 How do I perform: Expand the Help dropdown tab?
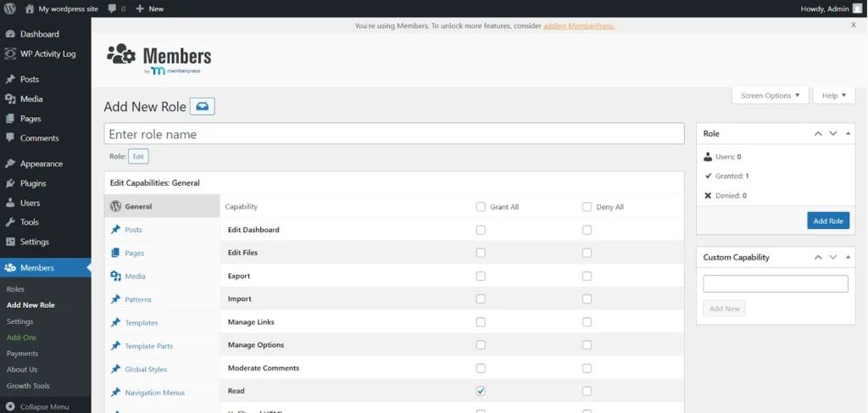click(x=834, y=96)
